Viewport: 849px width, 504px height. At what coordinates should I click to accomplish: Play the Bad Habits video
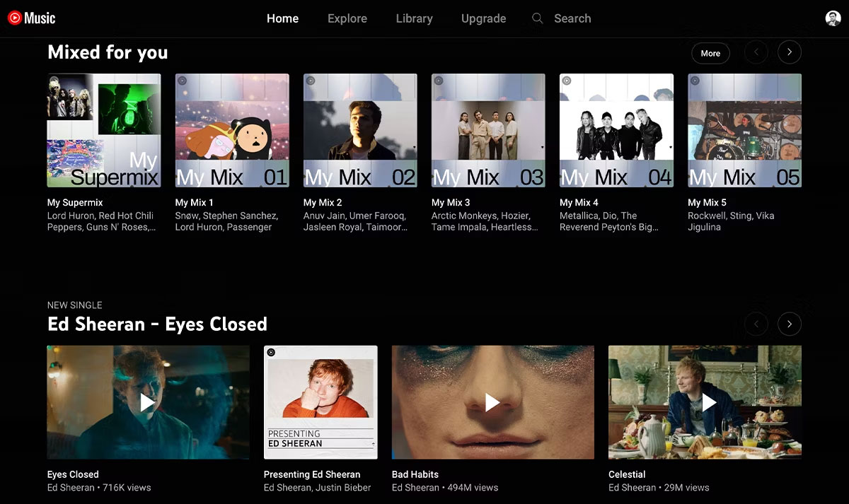click(493, 402)
